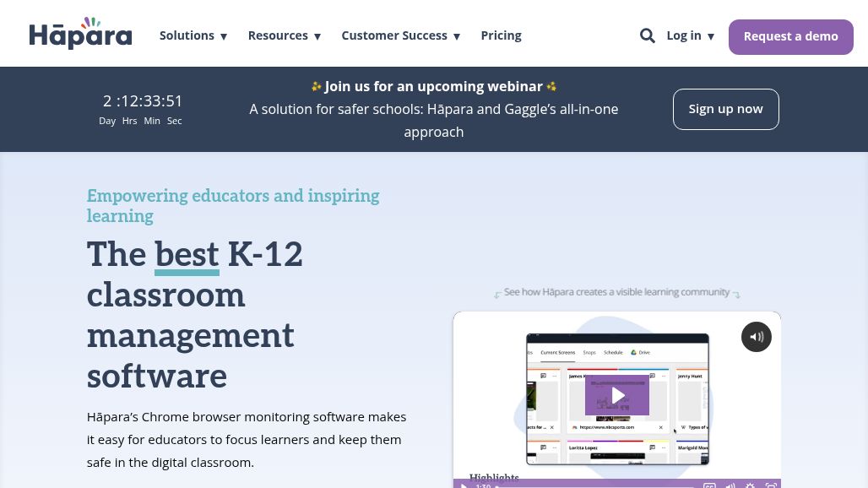
Task: Open video settings gear icon
Action: tap(750, 485)
